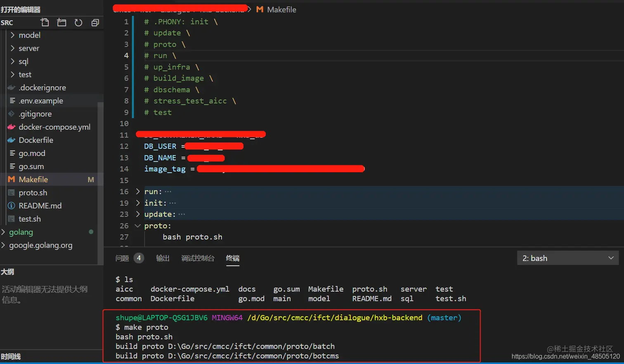The width and height of the screenshot is (624, 364).
Task: Click the explorer vertical scrollbar
Action: coord(100,183)
